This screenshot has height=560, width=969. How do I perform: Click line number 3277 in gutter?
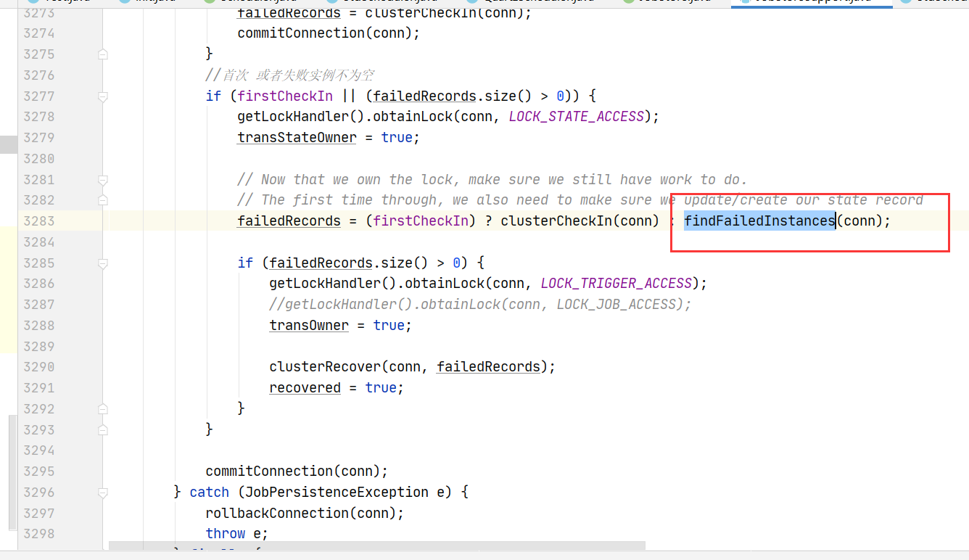(x=39, y=96)
